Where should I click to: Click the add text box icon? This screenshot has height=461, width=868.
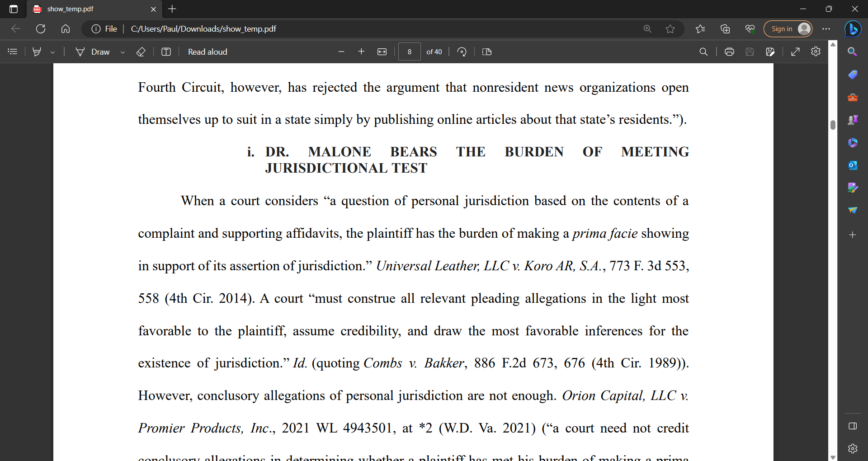click(166, 52)
